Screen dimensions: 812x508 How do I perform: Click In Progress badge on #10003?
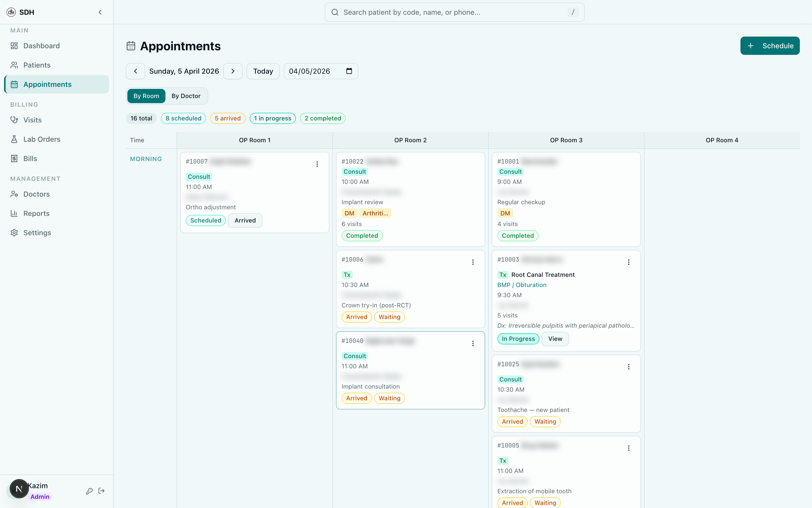(x=518, y=339)
